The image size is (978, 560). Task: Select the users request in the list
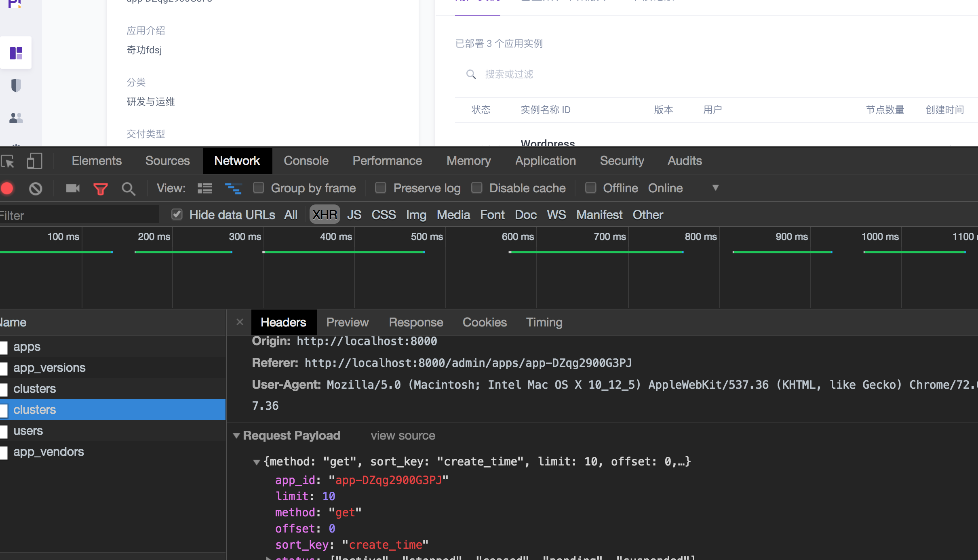28,431
